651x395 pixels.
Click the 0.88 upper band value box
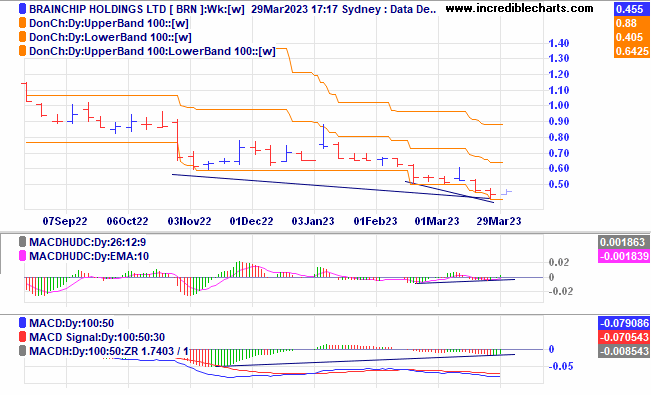tap(631, 23)
